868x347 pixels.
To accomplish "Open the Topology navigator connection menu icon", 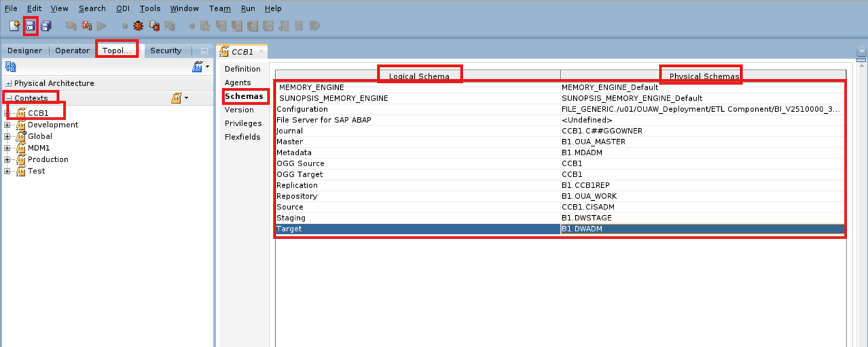I will [201, 66].
